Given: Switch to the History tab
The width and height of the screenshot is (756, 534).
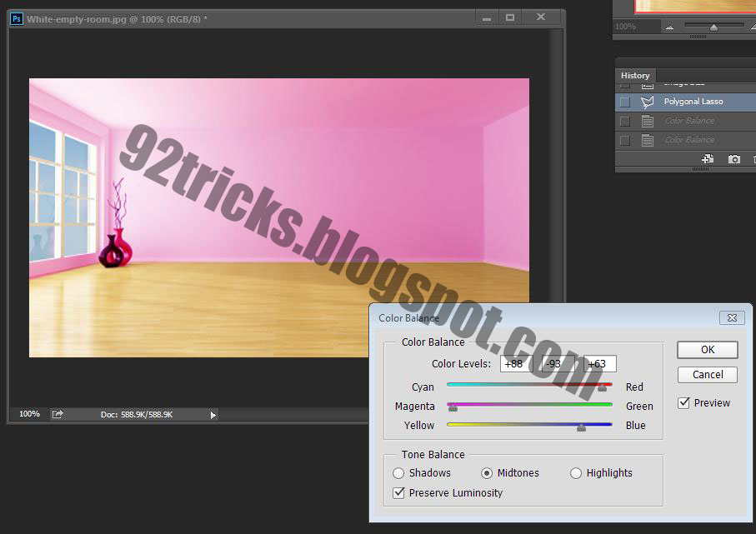Looking at the screenshot, I should (635, 75).
